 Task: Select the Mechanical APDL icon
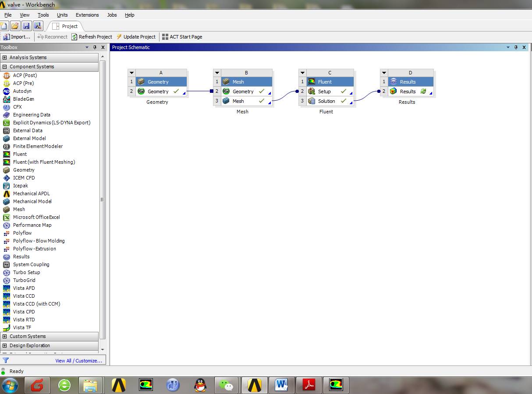click(6, 193)
